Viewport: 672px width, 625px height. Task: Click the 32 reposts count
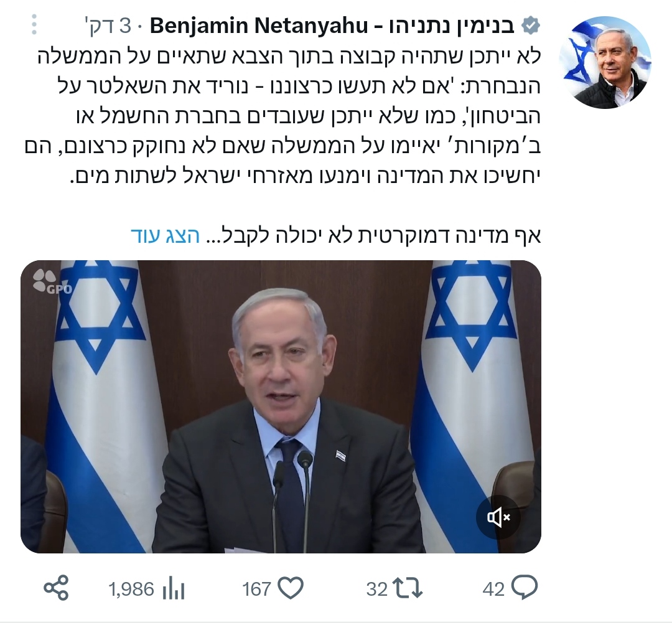[x=376, y=589]
